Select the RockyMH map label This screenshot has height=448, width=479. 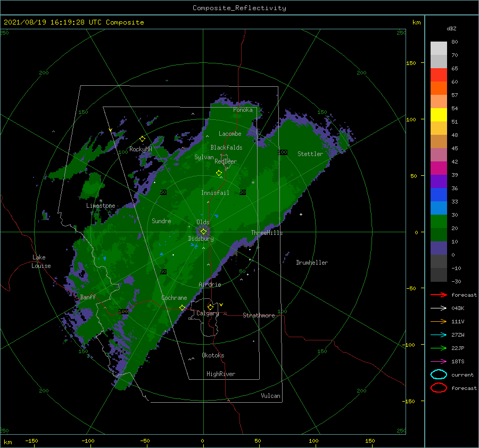point(141,149)
